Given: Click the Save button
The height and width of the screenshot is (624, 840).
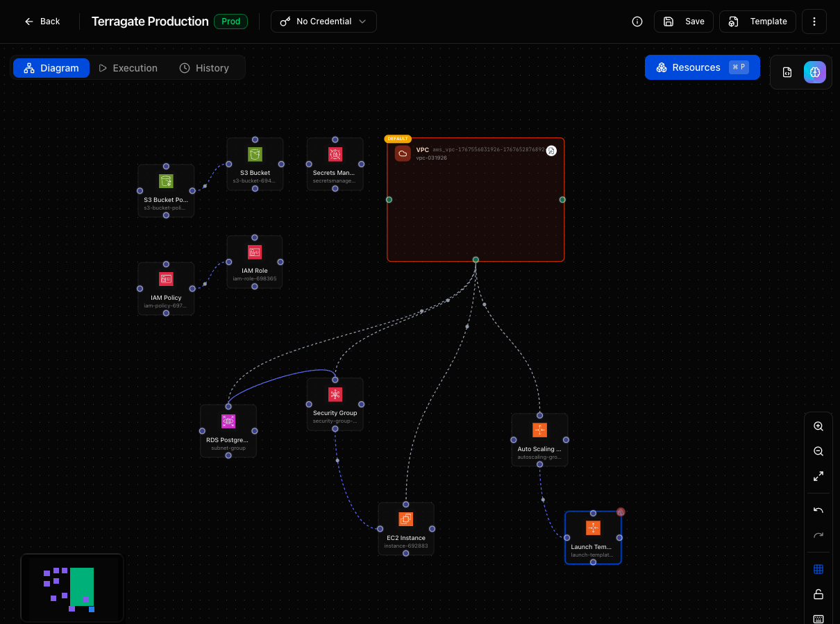Looking at the screenshot, I should 683,22.
